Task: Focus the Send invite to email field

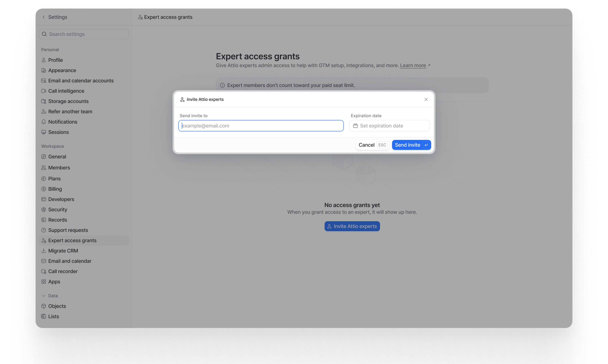Action: (261, 126)
